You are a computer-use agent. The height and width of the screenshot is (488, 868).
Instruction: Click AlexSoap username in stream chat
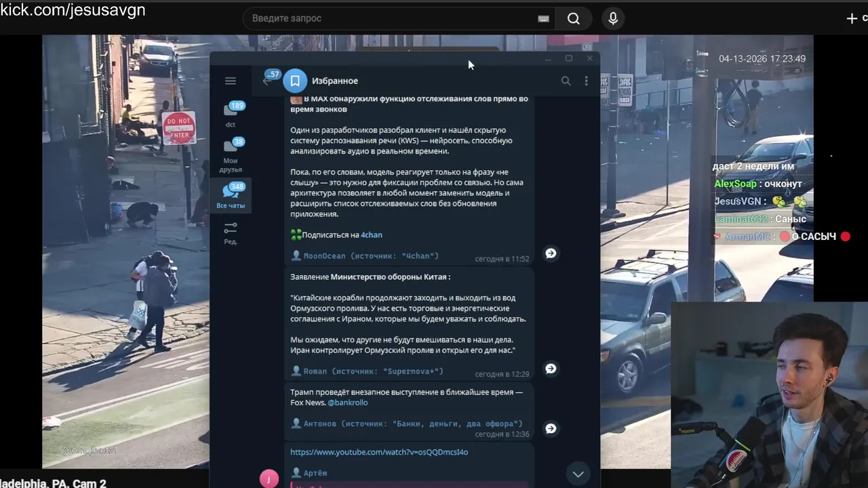735,184
